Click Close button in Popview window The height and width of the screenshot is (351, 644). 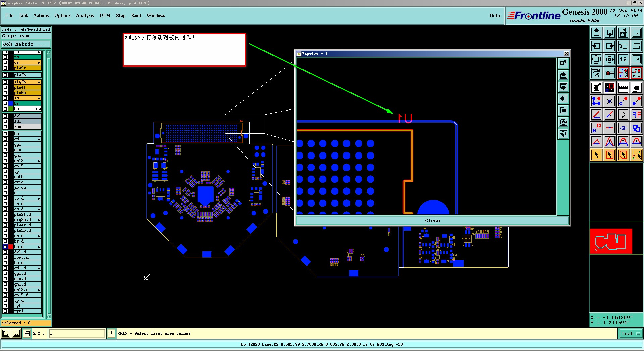pyautogui.click(x=432, y=221)
